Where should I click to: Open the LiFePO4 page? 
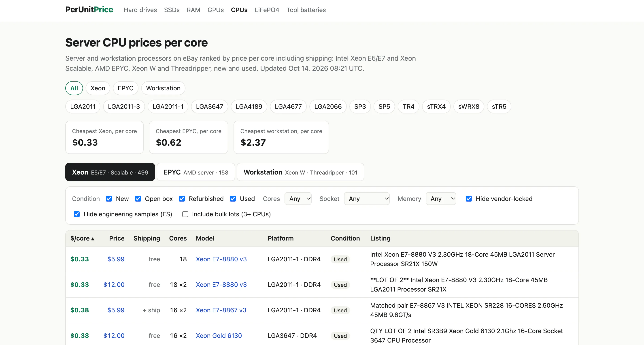point(267,10)
